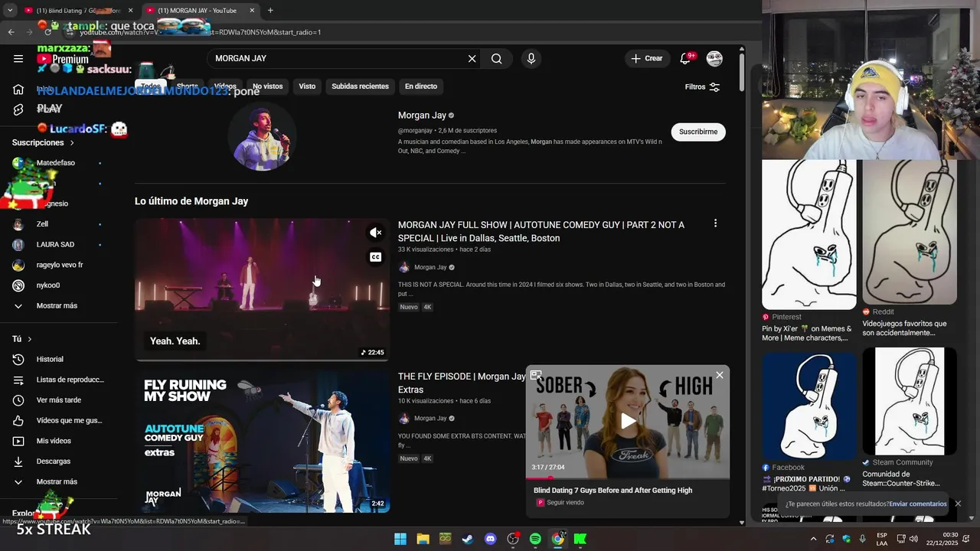Open the FLY RUINING MY SHOW thumbnail
This screenshot has height=551, width=980.
[263, 442]
